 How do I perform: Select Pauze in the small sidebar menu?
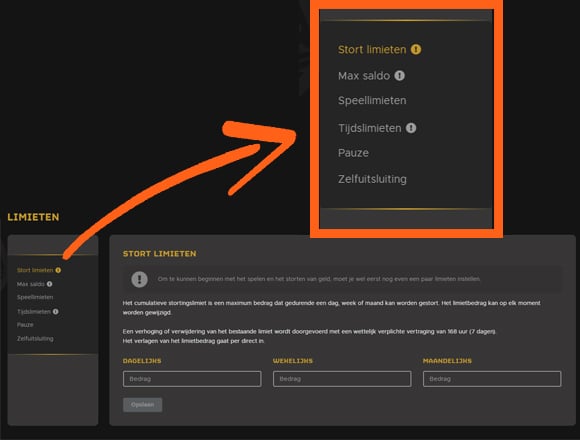pos(25,325)
